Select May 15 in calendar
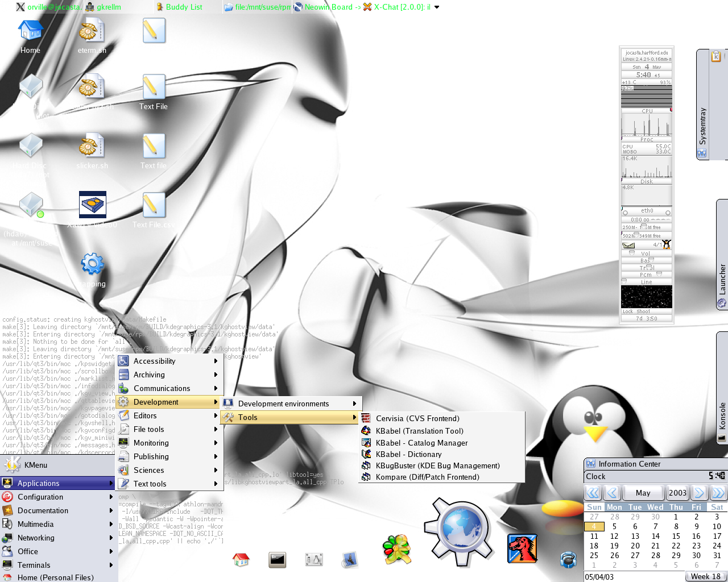Viewport: 728px width, 582px height. 676,536
